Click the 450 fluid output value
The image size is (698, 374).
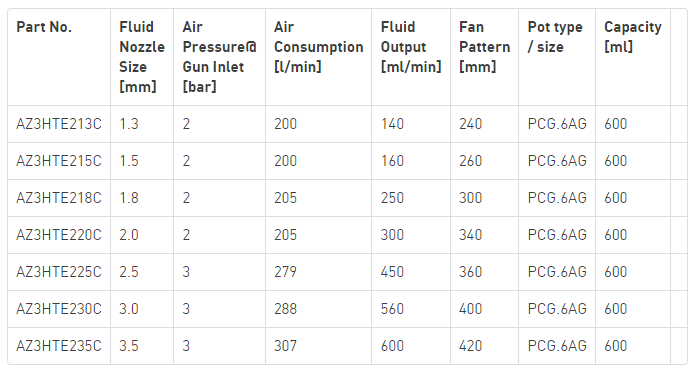392,272
